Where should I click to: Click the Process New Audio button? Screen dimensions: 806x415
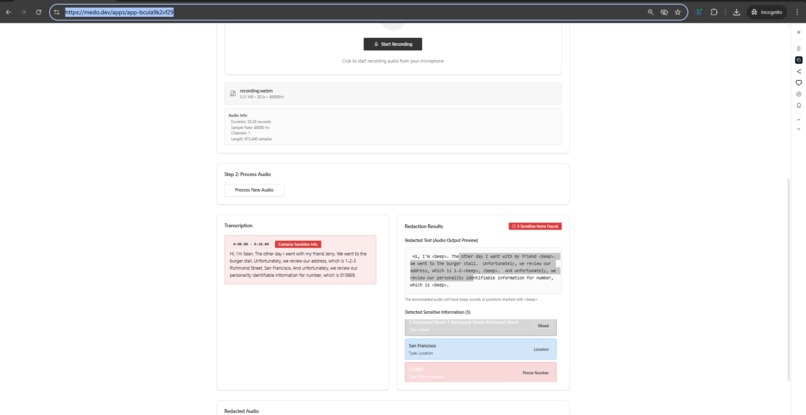pos(254,190)
